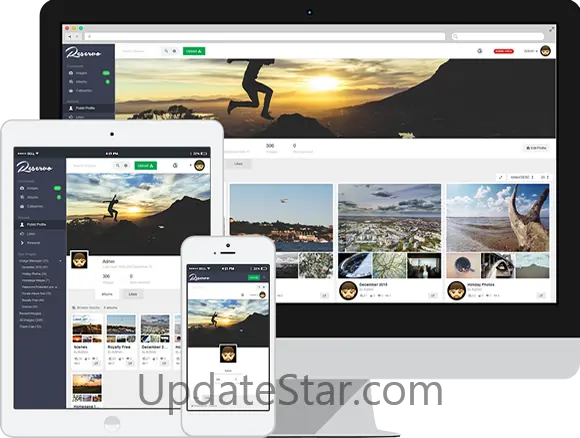This screenshot has width=580, height=438.
Task: Click owner avatar on December 2015 album card
Action: [348, 290]
